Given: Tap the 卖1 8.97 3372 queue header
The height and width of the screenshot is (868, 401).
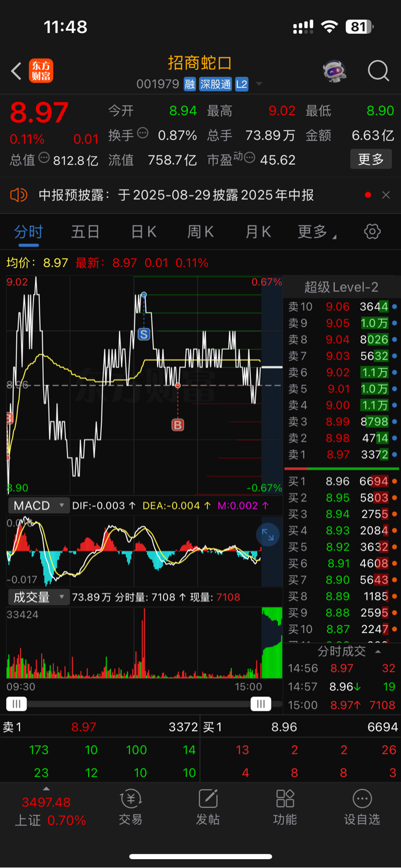Looking at the screenshot, I should point(100,727).
